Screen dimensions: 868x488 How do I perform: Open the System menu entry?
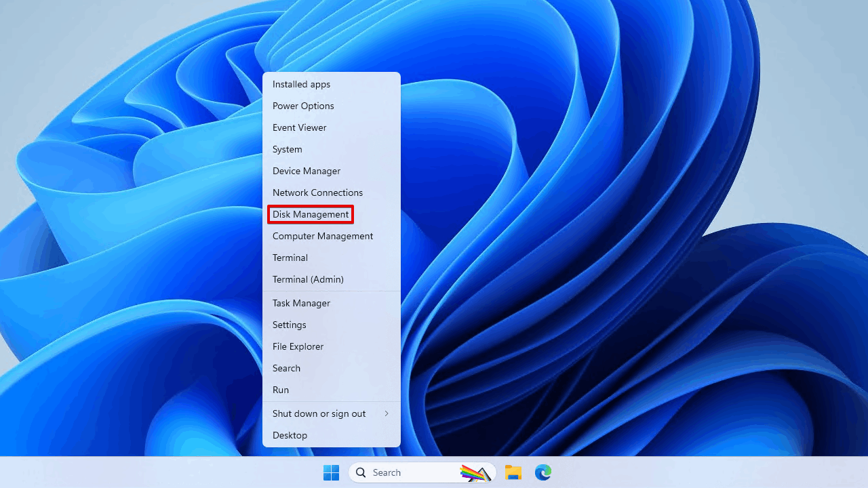pyautogui.click(x=288, y=149)
